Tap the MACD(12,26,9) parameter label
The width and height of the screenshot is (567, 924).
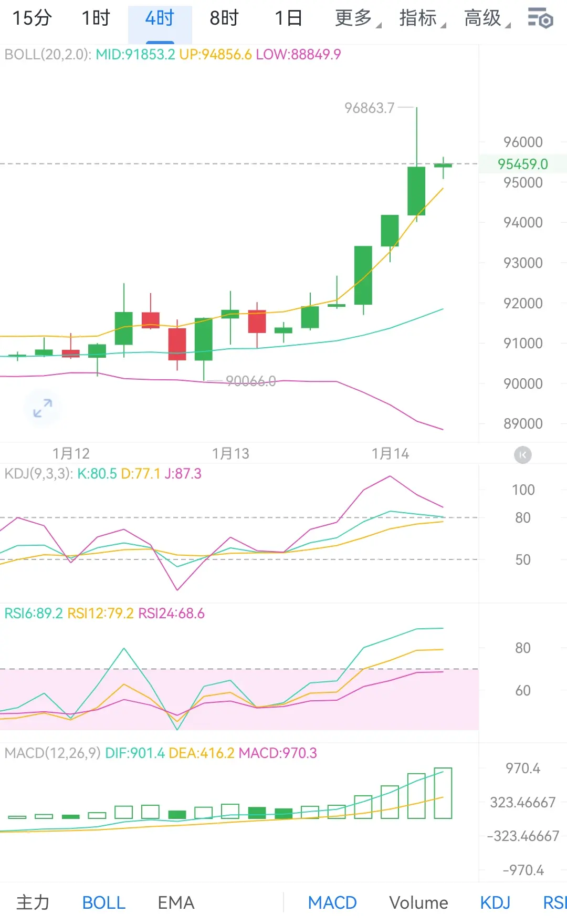(x=52, y=753)
